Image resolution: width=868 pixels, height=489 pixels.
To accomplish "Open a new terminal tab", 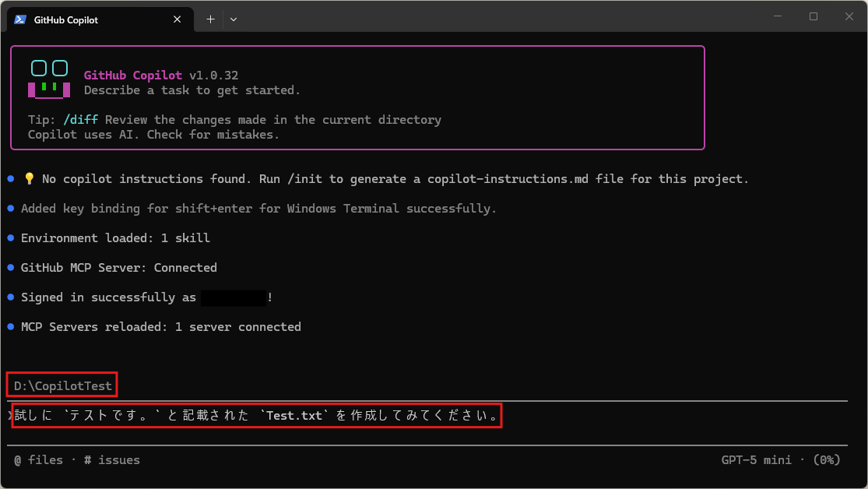I will 210,19.
